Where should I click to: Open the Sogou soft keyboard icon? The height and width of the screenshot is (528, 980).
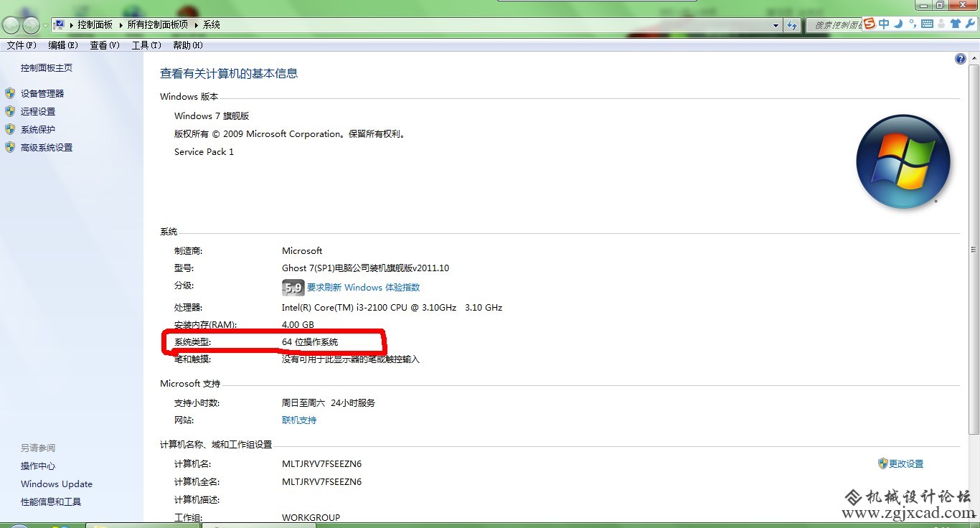point(927,24)
